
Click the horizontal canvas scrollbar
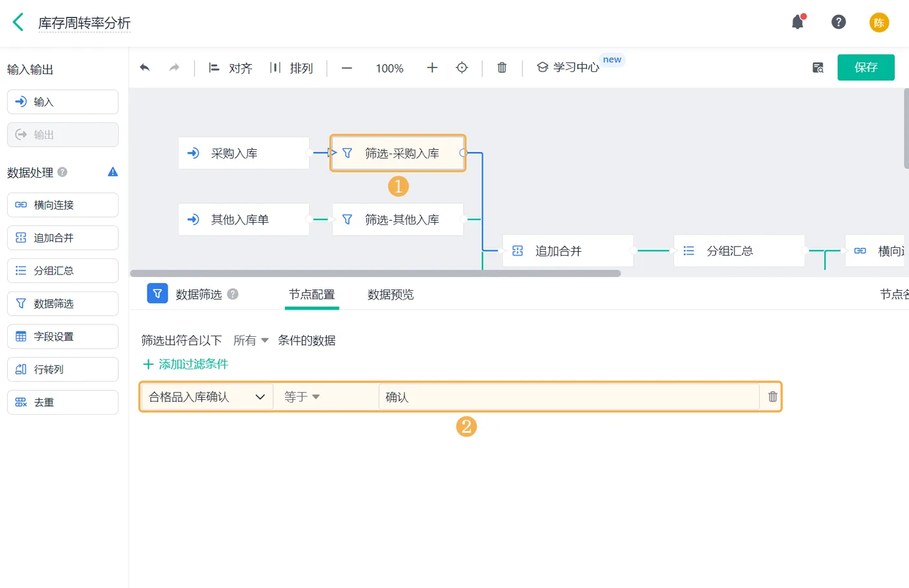click(375, 273)
